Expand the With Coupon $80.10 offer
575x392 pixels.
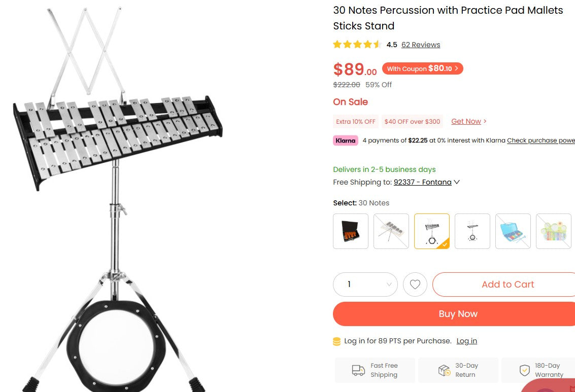click(423, 68)
